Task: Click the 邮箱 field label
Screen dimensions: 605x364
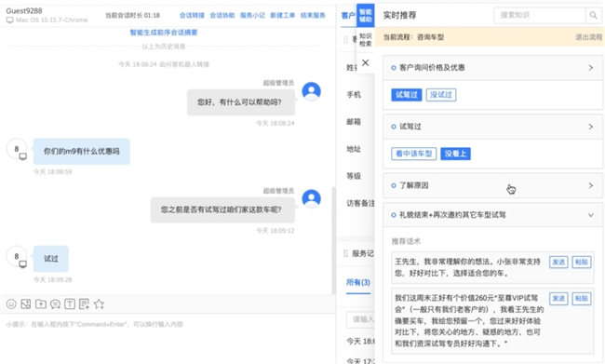Action: [x=354, y=122]
